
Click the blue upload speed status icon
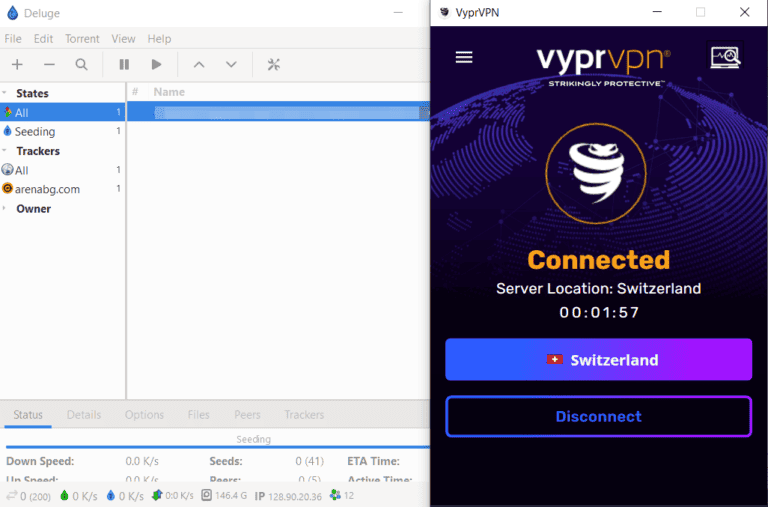(x=111, y=495)
